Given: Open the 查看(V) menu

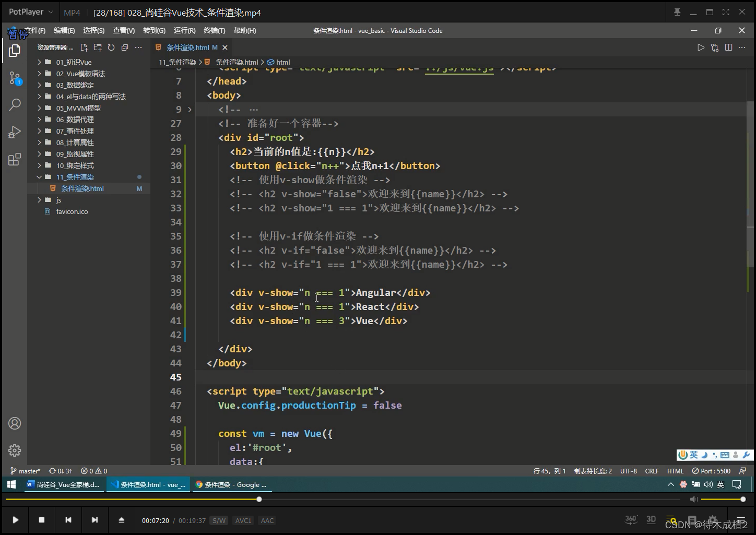Looking at the screenshot, I should 123,31.
